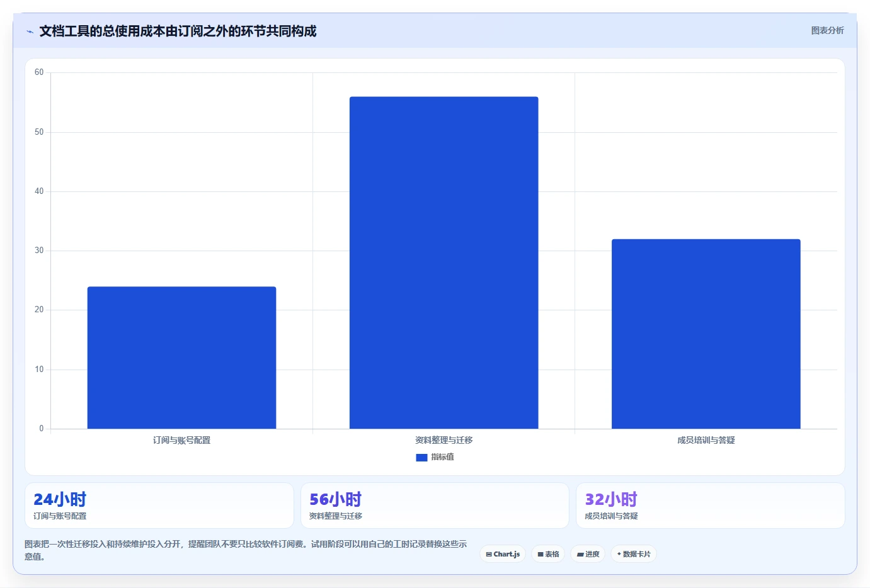Toggle the 指标值 legend item

pyautogui.click(x=435, y=457)
